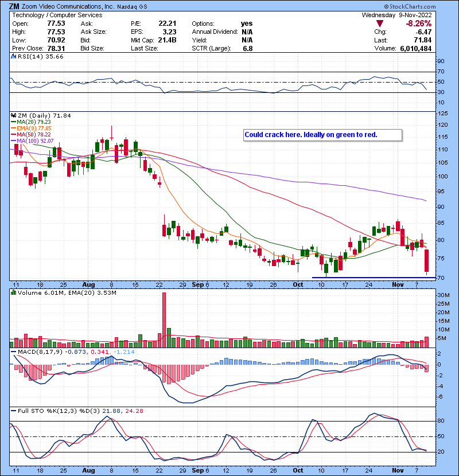Screen dimensions: 459x476
Task: Select the Chg value -6.47
Action: point(424,32)
